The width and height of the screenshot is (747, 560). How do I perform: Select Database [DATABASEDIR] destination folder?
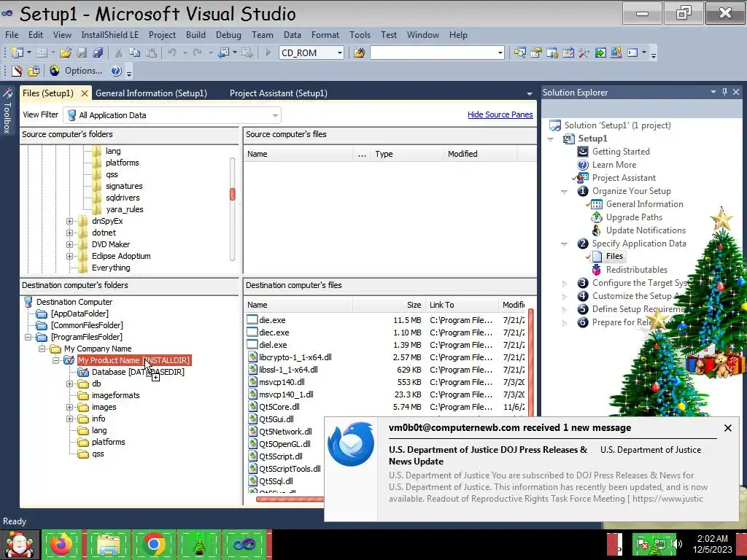click(138, 372)
